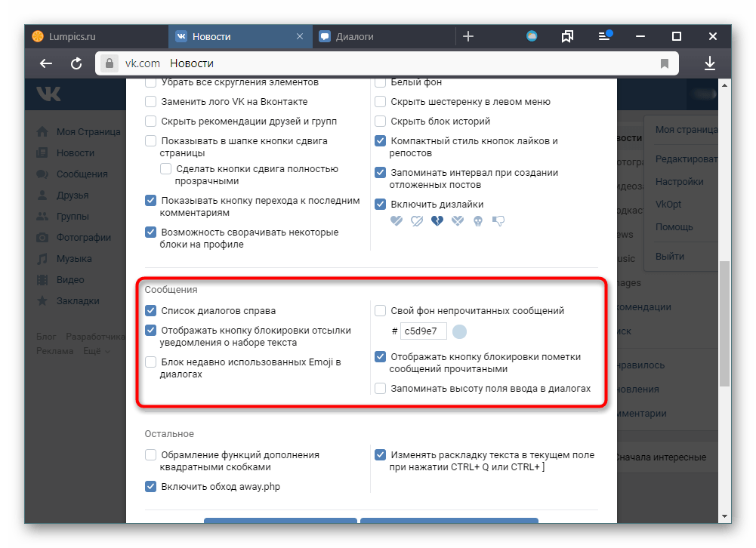Open VkOpt from the right menu
This screenshot has width=756, height=548.
(x=668, y=205)
